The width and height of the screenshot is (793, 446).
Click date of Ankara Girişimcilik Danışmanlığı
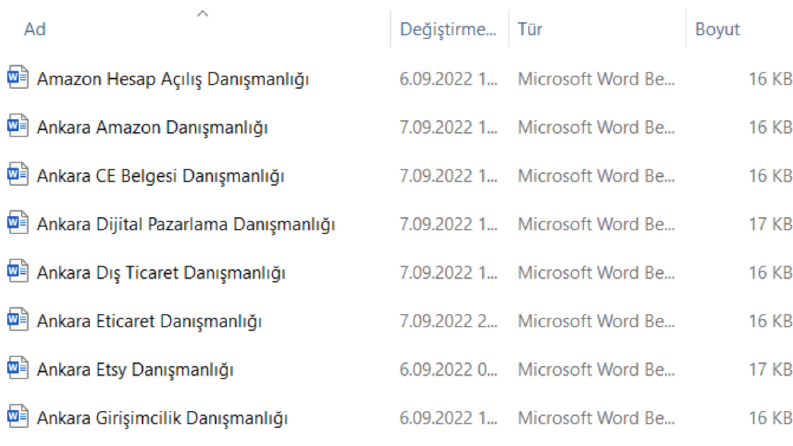tap(449, 419)
